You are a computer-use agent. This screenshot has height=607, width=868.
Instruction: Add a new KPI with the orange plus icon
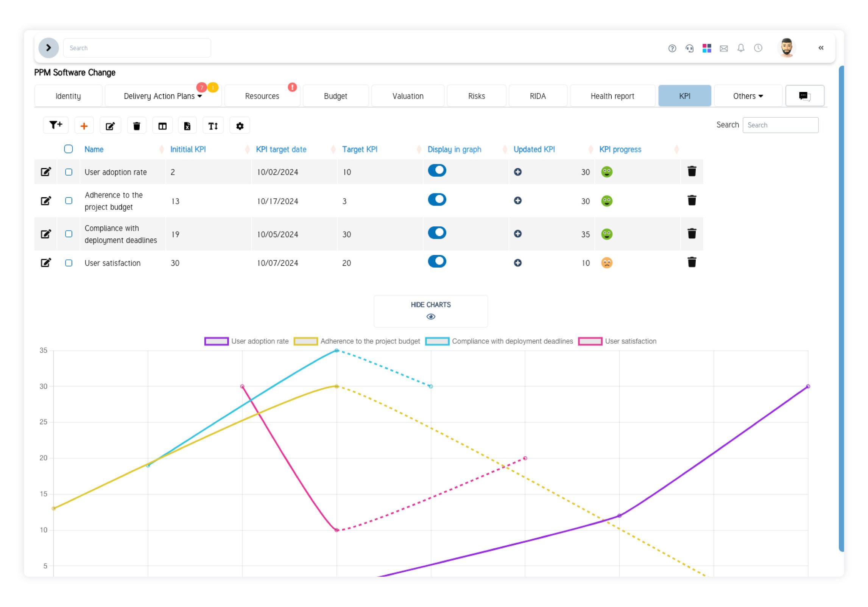(84, 125)
